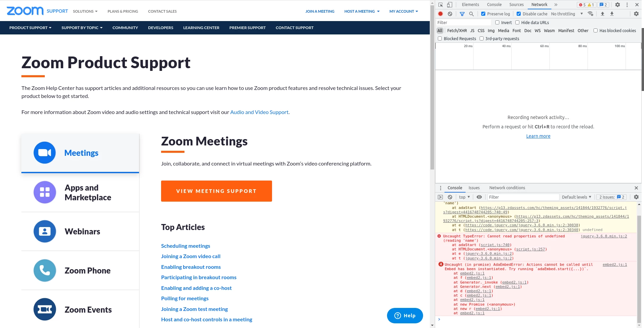Open network conditions wifi icon
The width and height of the screenshot is (644, 328).
[591, 14]
